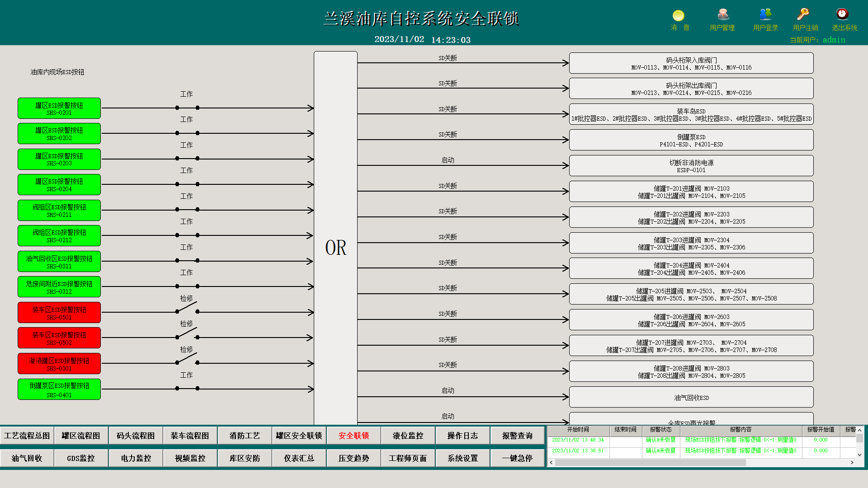
Task: Switch to the 罐区安全联锁 page
Action: point(299,436)
